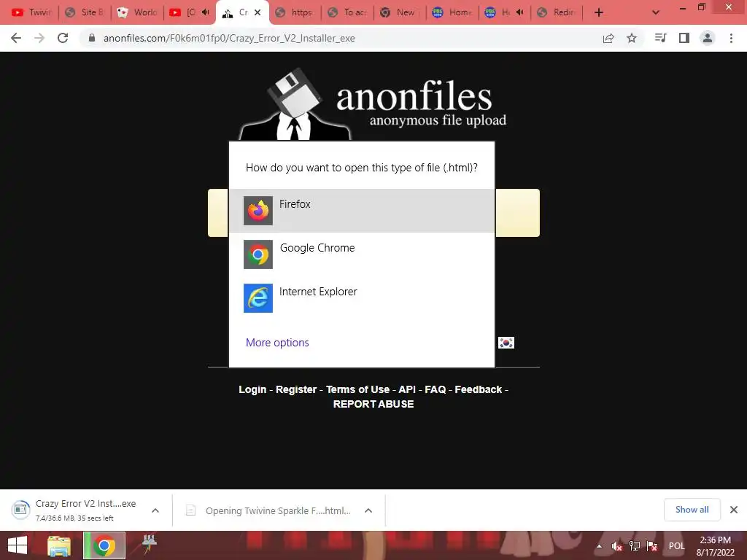Close the active anonfiles tab
The width and height of the screenshot is (747, 560).
pos(258,12)
